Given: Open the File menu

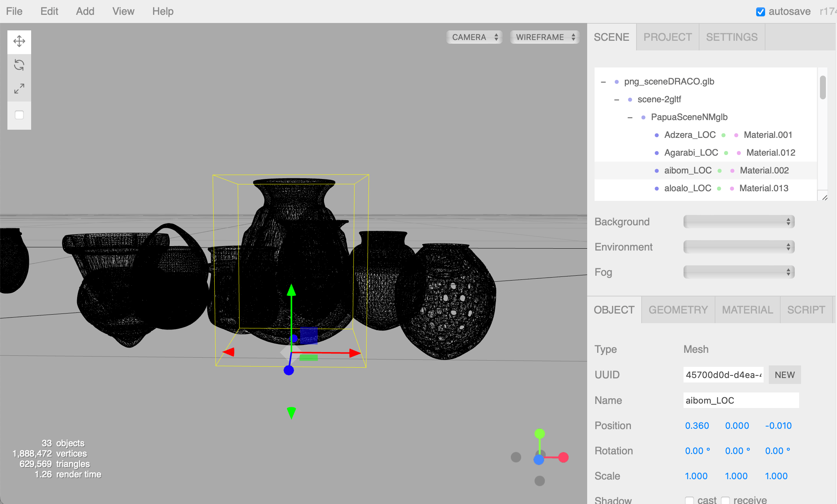Looking at the screenshot, I should (x=14, y=11).
